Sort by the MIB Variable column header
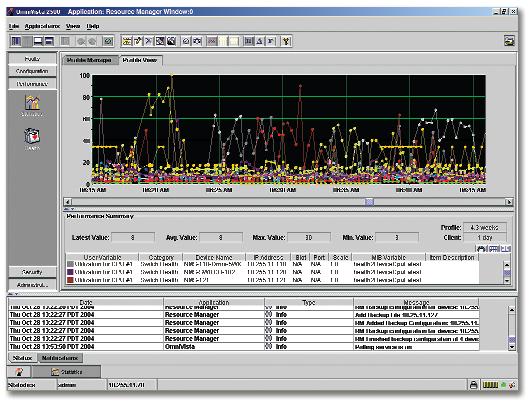 click(389, 257)
